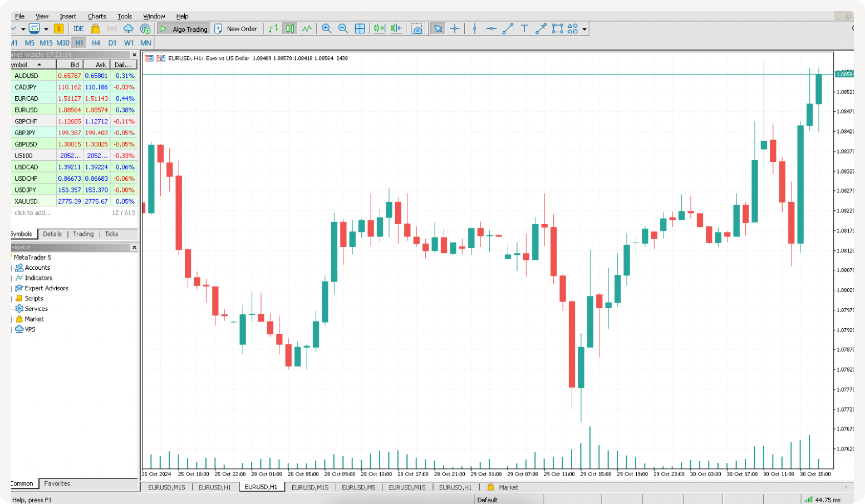Viewport: 865px width, 504px height.
Task: Open the shapes objects dropdown arrow
Action: click(x=584, y=29)
